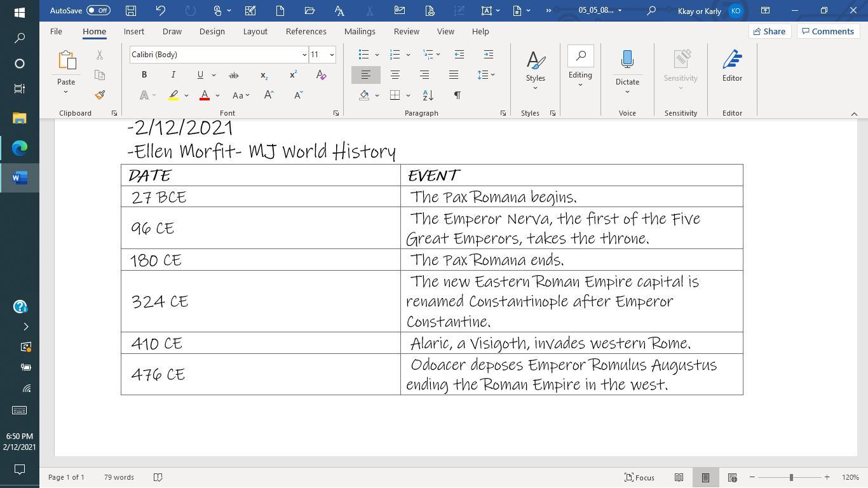The height and width of the screenshot is (488, 868).
Task: Open the font size dropdown
Action: click(x=332, y=55)
